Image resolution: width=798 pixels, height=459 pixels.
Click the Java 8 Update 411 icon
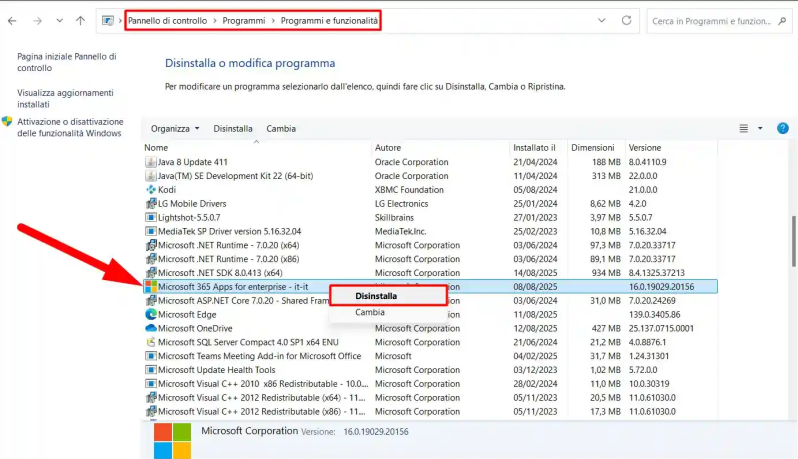150,162
